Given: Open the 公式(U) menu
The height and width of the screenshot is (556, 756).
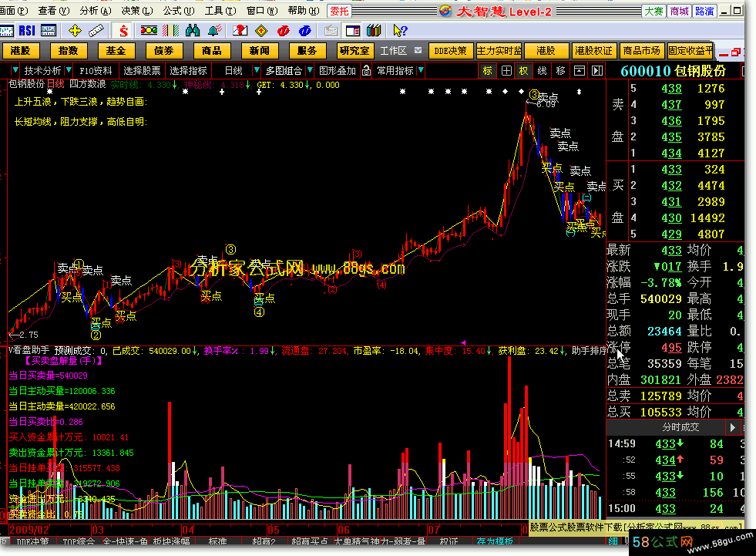Looking at the screenshot, I should coord(178,11).
